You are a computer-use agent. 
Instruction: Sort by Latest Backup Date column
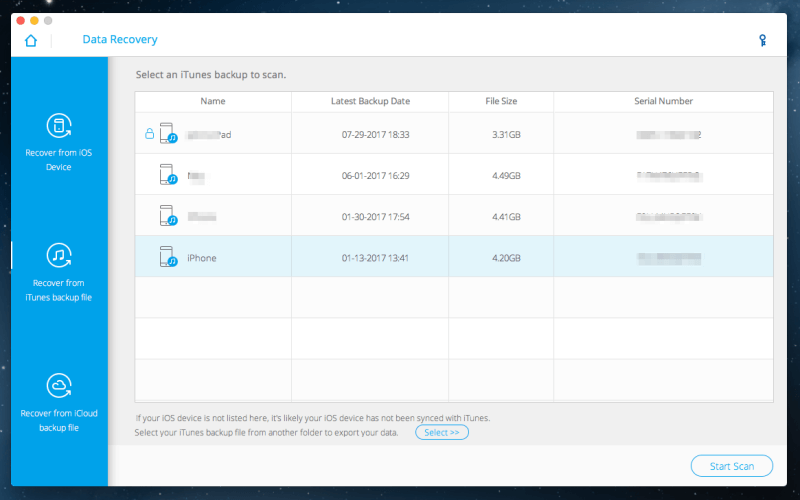(x=370, y=101)
